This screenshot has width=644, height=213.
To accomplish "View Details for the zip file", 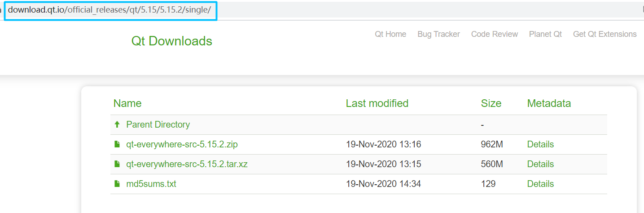I will pyautogui.click(x=540, y=144).
